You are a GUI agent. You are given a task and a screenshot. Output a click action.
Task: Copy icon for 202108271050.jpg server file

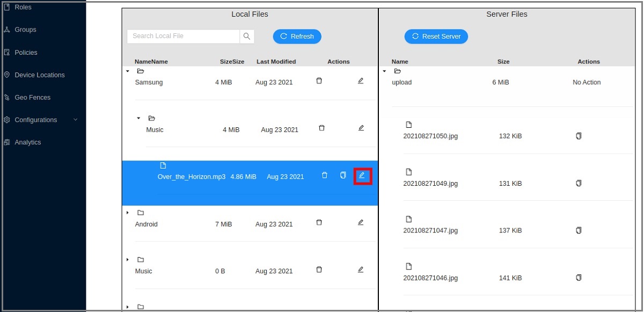point(579,136)
